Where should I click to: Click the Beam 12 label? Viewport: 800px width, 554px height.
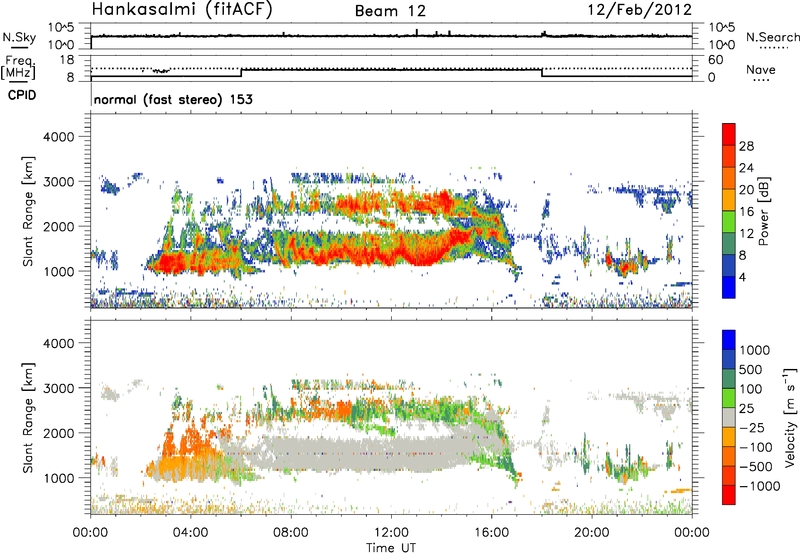point(390,11)
